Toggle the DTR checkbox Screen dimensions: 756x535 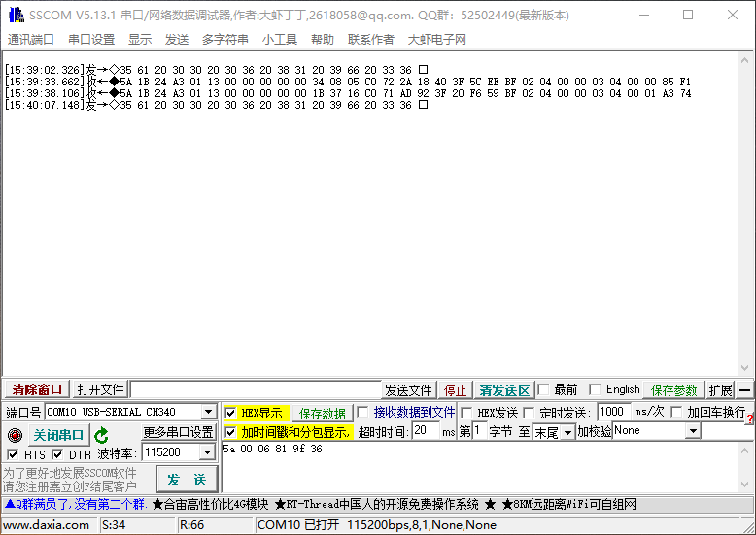(x=57, y=454)
